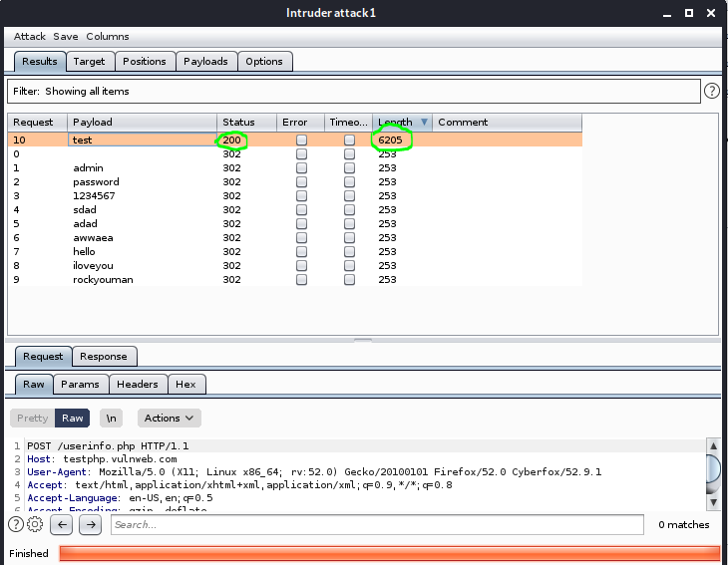Maximize the Intruder attack window

(x=689, y=13)
